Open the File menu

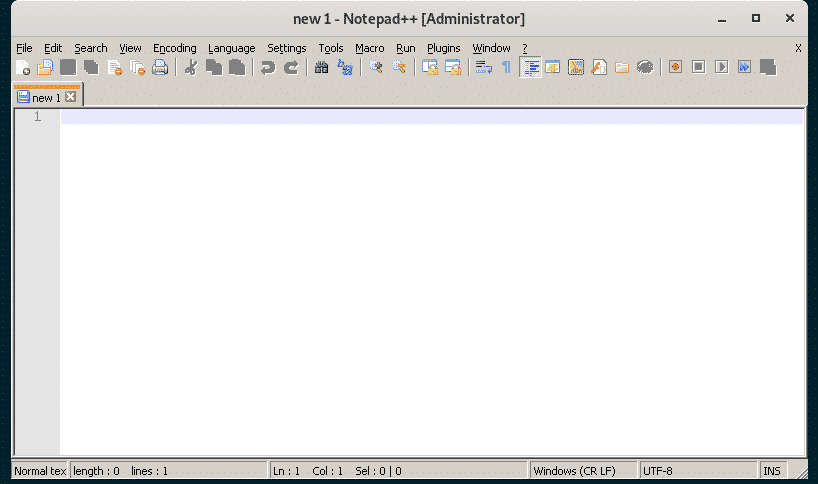(x=24, y=48)
